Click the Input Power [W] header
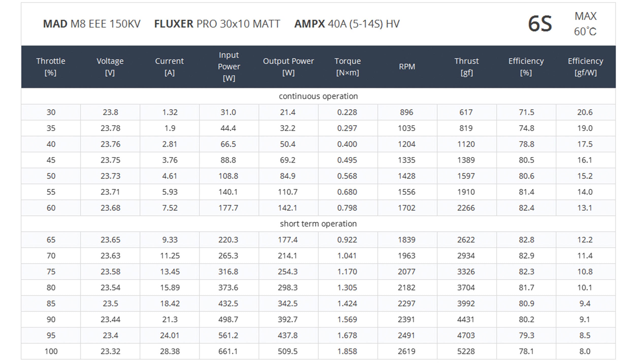The width and height of the screenshot is (635, 364). [229, 67]
